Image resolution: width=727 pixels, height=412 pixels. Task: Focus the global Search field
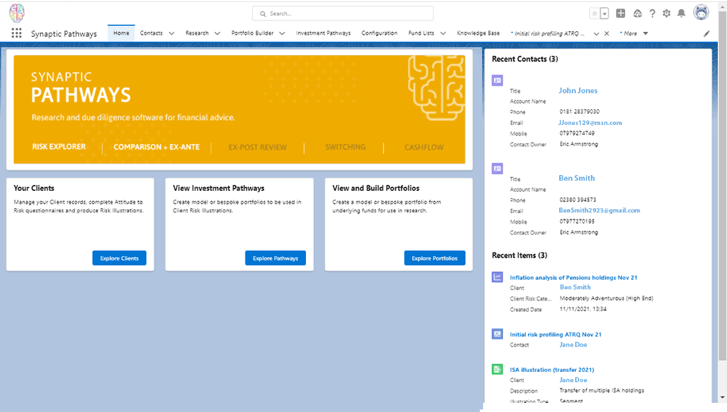point(343,13)
